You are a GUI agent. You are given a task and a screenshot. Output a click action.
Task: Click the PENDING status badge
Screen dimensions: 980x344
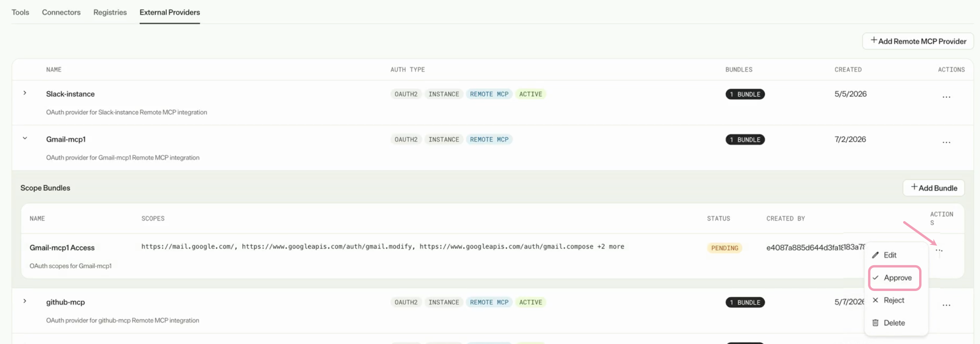[724, 248]
